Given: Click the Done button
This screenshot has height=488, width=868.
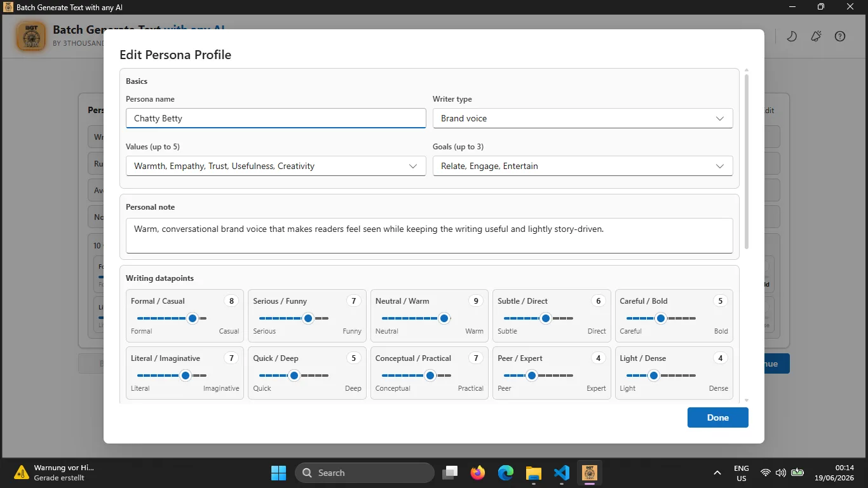Looking at the screenshot, I should pos(717,417).
